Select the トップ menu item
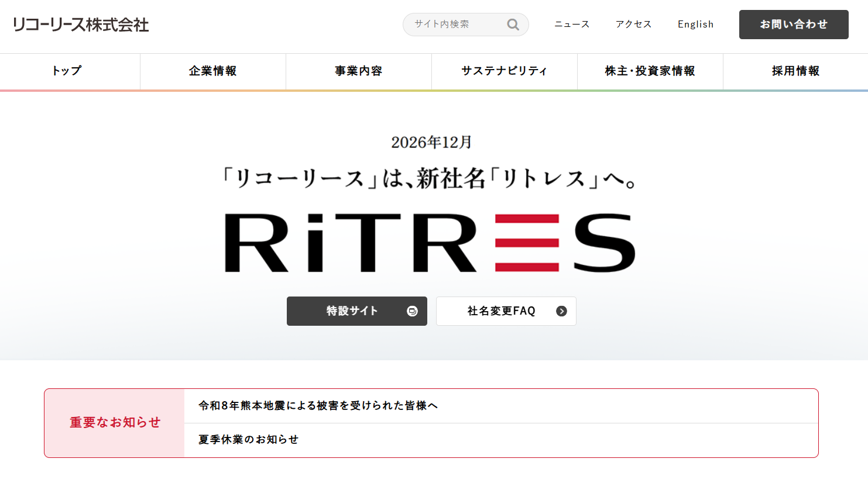868x486 pixels. pyautogui.click(x=67, y=71)
